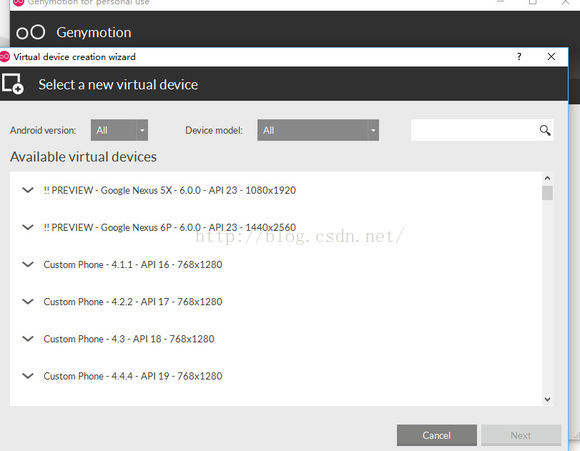
Task: Select Google Nexus 5X - 6.0.0 - API 23 device
Action: coord(170,190)
